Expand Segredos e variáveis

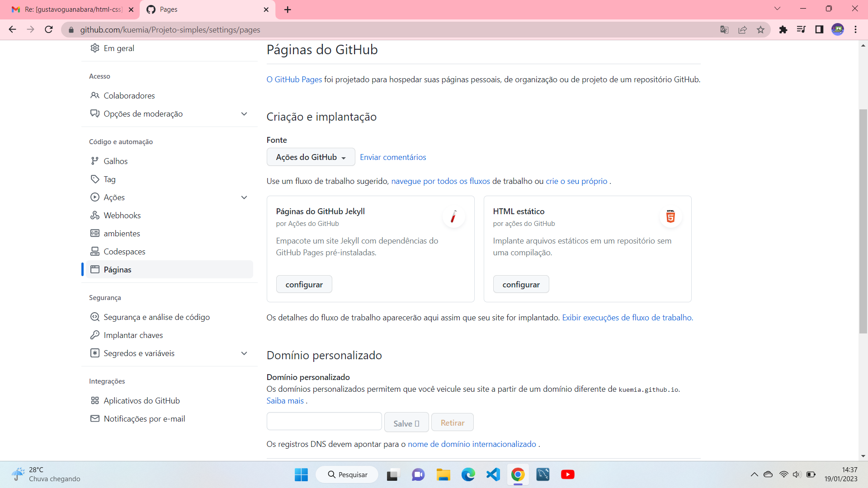[x=244, y=353]
